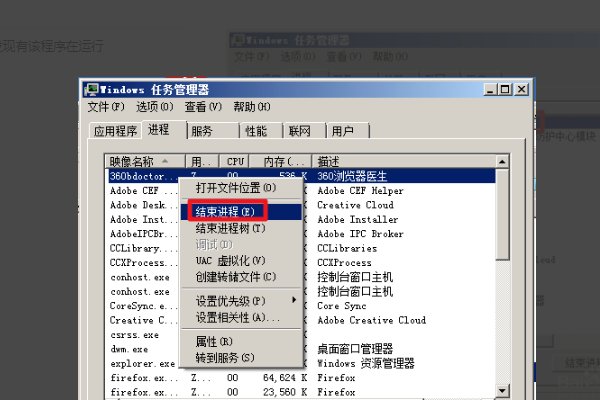Open the 选项(O) menu
Screen dimensions: 600x400
tap(155, 107)
